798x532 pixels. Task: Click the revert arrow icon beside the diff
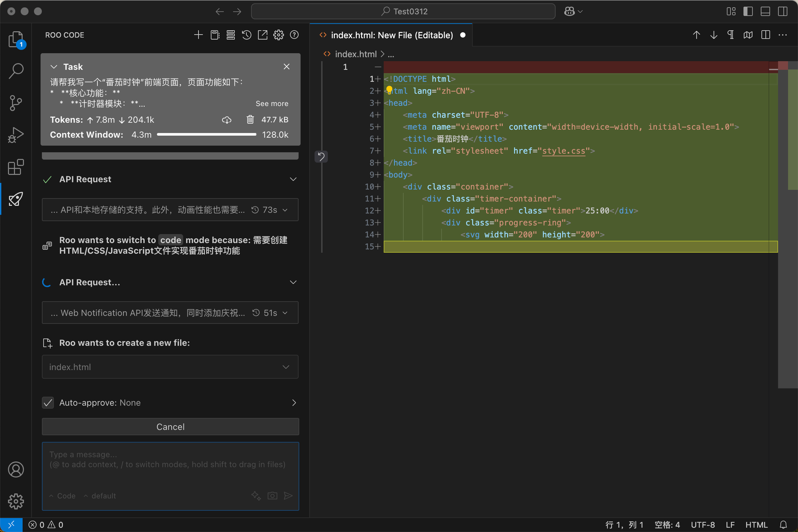[x=321, y=156]
